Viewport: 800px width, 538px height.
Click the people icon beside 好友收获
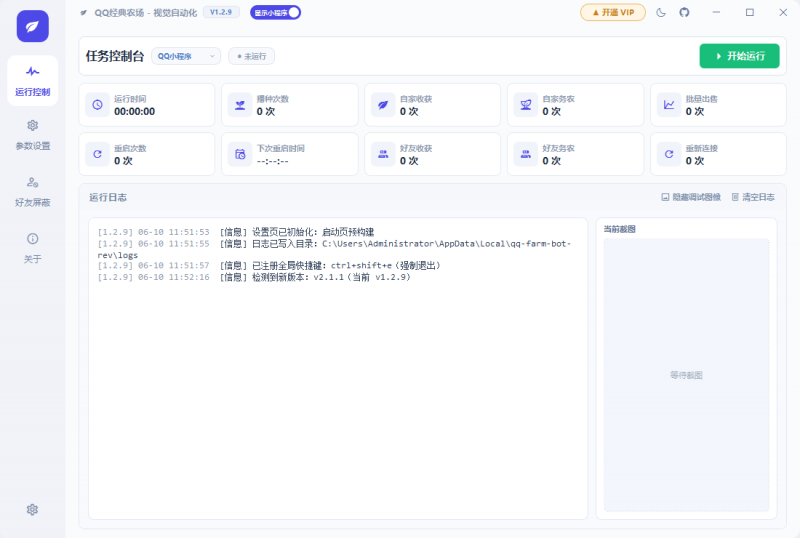(x=383, y=154)
